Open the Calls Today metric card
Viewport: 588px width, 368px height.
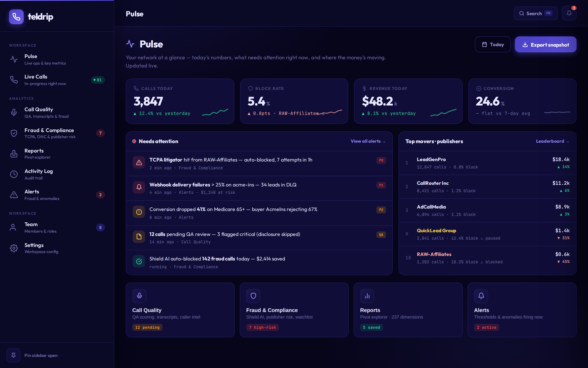(180, 101)
